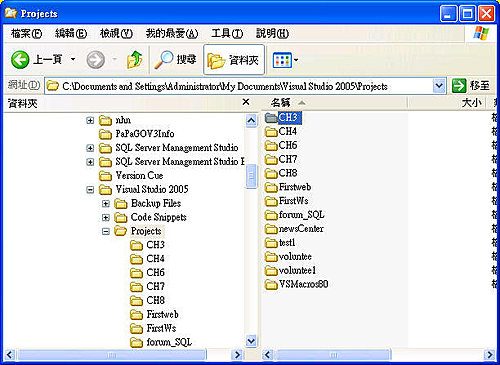Open the Views icon in toolbar

coord(282,60)
